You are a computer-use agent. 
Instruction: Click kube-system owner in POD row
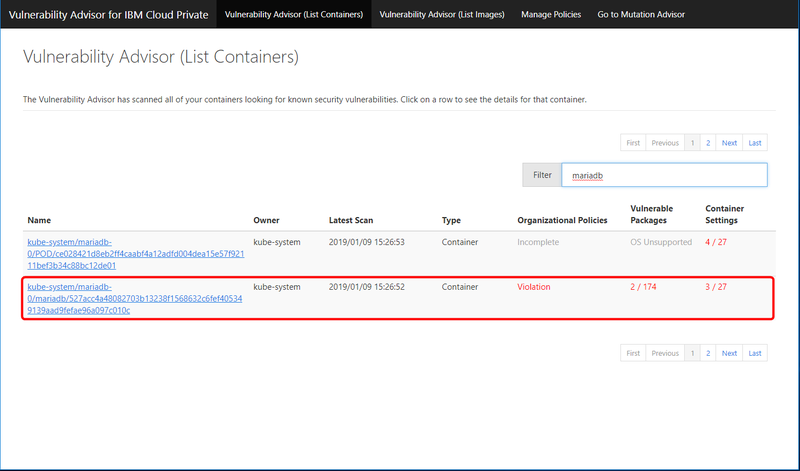(x=277, y=242)
